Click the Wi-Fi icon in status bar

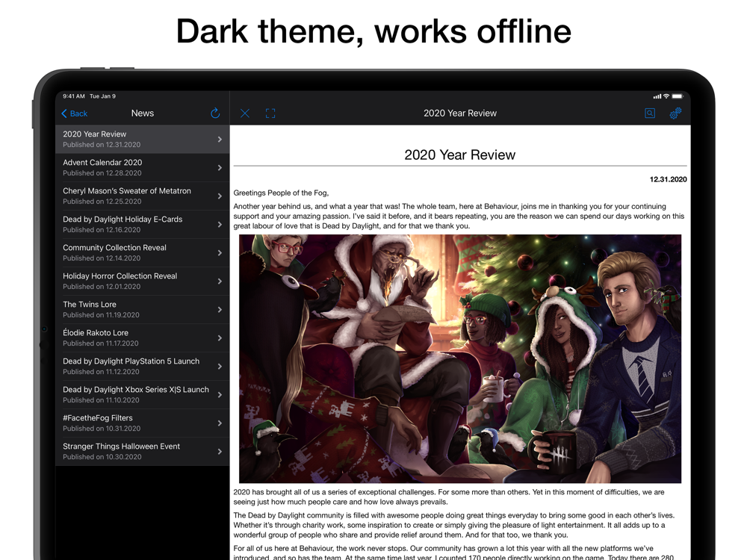(666, 96)
